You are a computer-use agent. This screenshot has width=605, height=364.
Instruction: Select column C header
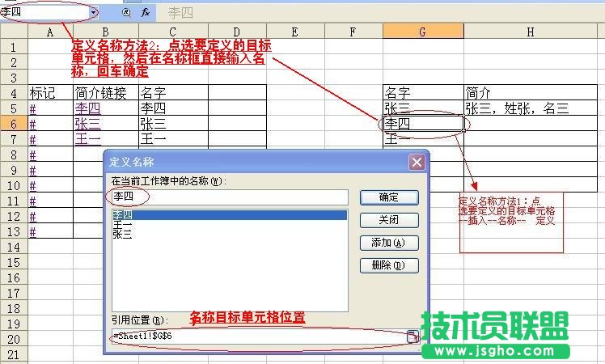click(173, 32)
